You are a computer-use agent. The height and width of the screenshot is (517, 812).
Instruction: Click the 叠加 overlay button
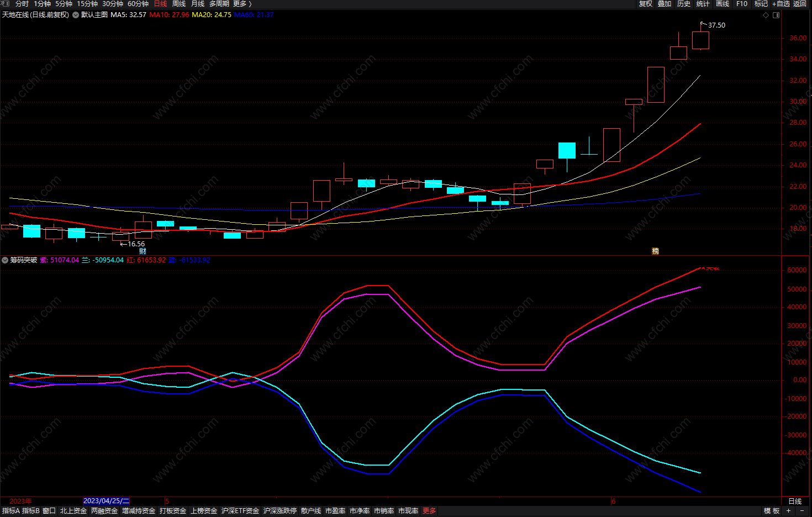(665, 4)
